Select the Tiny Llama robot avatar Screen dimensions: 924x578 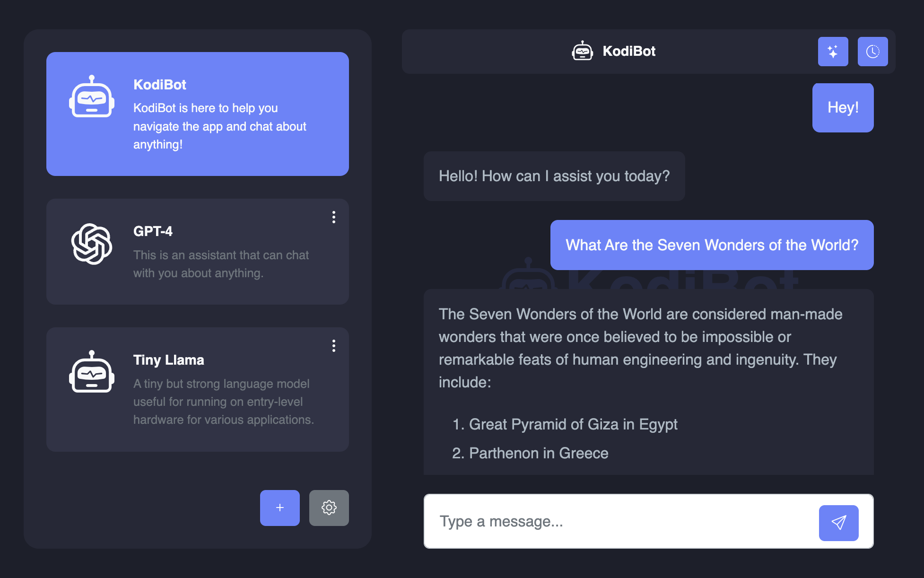pyautogui.click(x=92, y=371)
